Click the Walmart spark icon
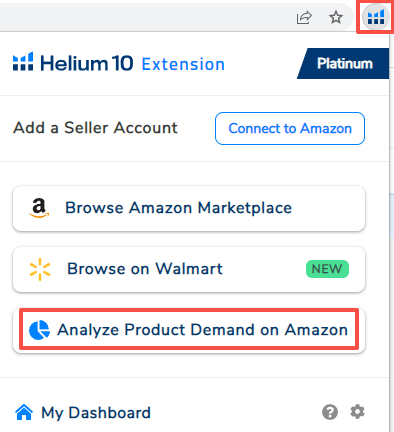The image size is (394, 432). [40, 269]
